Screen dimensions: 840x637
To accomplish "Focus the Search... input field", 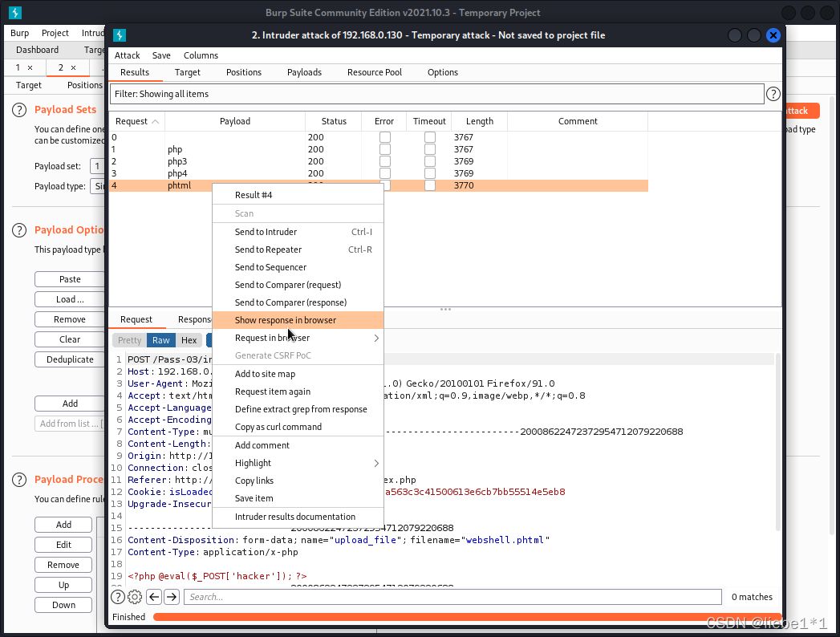I will tap(452, 597).
